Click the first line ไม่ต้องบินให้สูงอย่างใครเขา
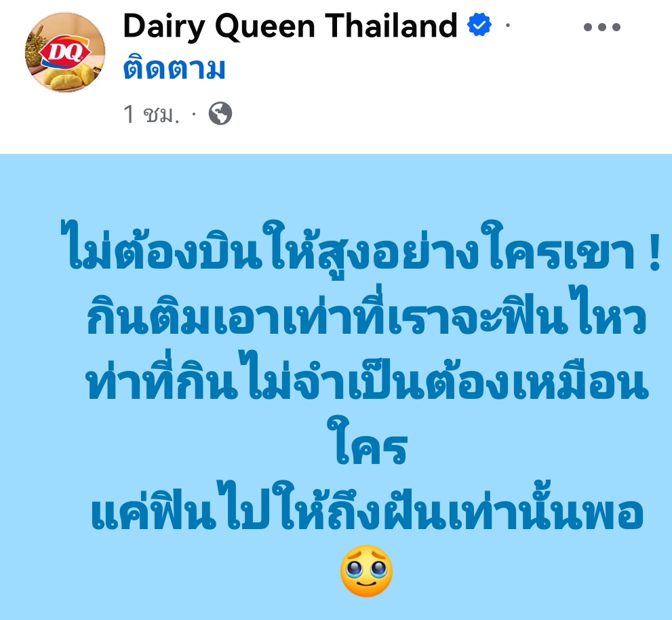The width and height of the screenshot is (672, 620). click(x=350, y=249)
